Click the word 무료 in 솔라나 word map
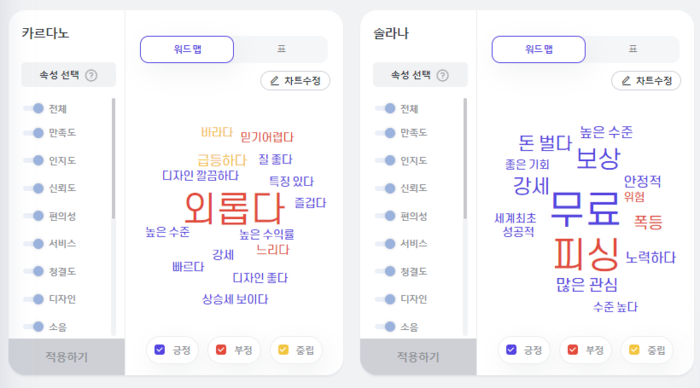Image resolution: width=700 pixels, height=388 pixels. pyautogui.click(x=585, y=209)
